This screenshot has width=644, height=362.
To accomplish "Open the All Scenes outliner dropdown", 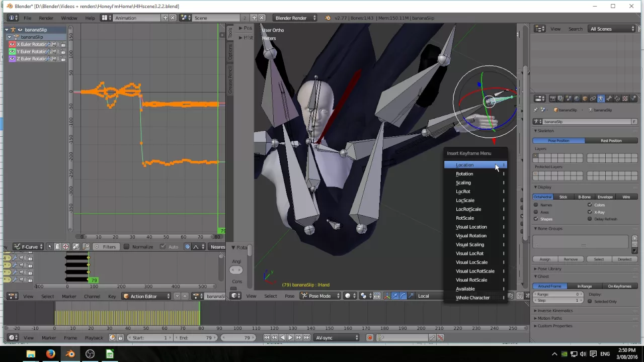I will click(x=613, y=29).
